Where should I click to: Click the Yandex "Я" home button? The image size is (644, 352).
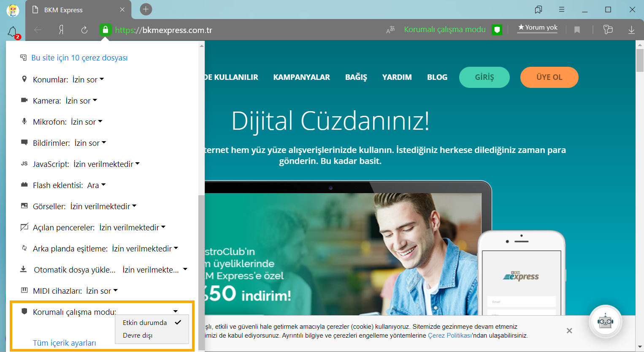pos(61,30)
